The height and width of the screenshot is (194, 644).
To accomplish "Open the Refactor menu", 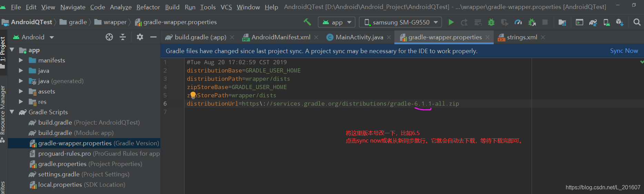I will point(148,7).
